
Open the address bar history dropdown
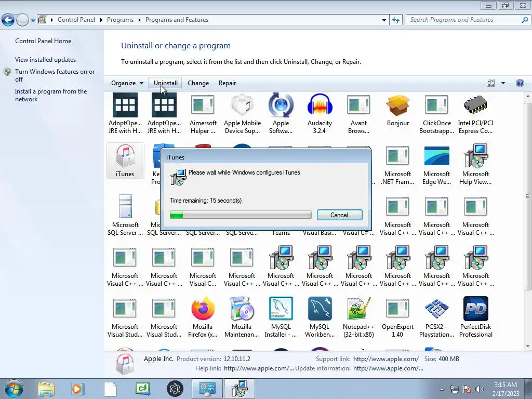384,20
